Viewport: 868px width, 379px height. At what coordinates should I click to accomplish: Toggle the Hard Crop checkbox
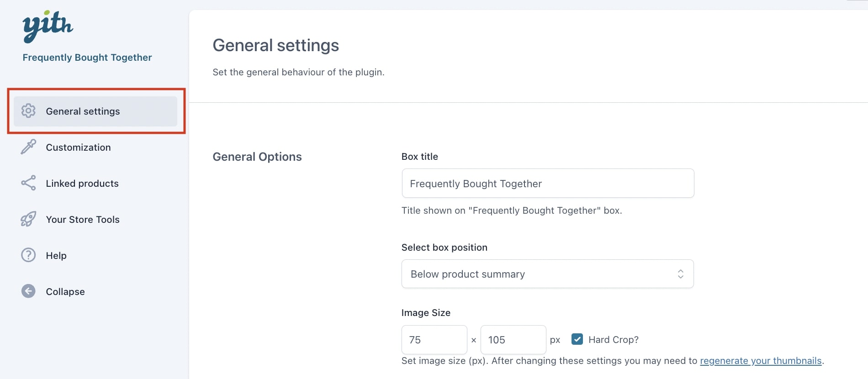(577, 339)
